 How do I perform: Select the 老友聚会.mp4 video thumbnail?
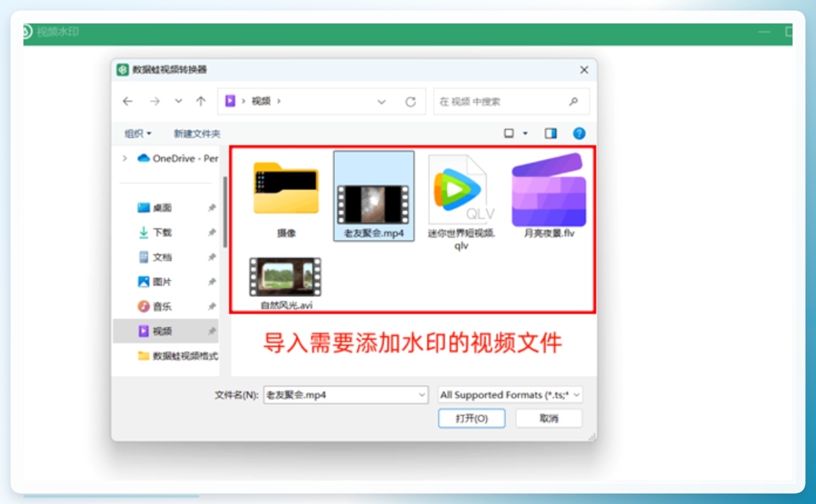point(373,196)
